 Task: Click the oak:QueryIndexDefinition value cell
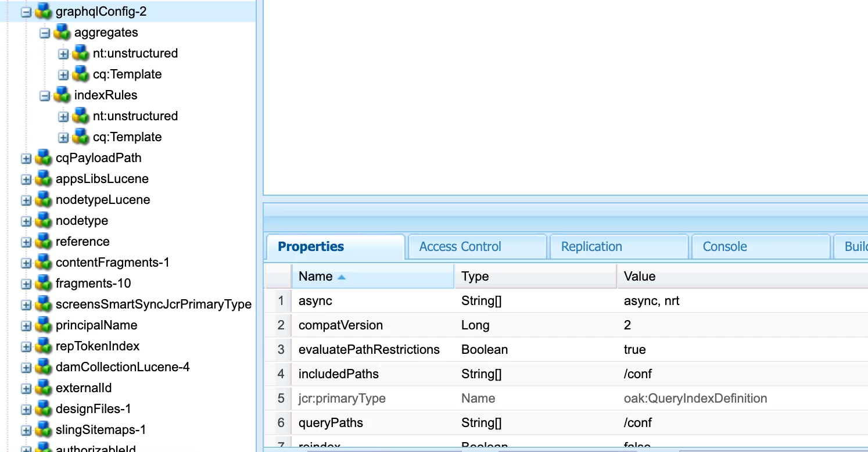click(x=743, y=399)
